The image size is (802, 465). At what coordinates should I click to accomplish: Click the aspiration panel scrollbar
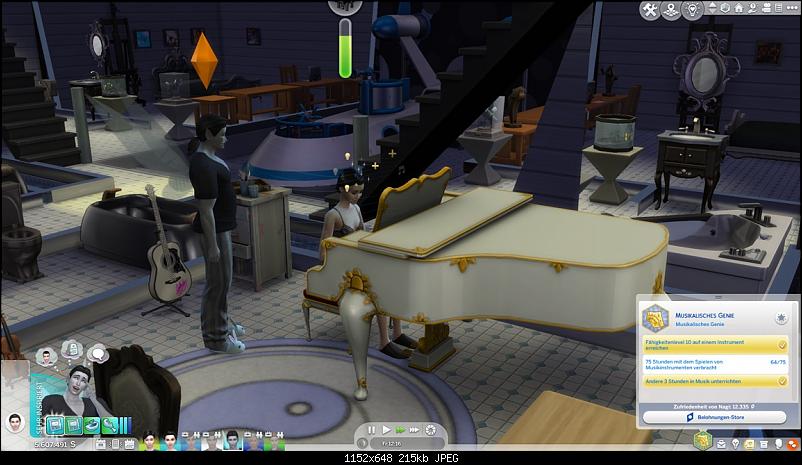[x=795, y=352]
